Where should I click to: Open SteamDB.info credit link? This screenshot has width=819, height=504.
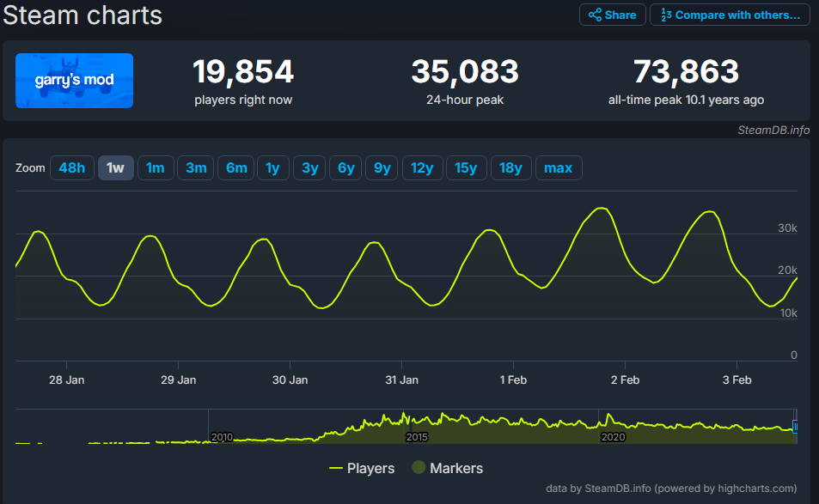pos(773,130)
